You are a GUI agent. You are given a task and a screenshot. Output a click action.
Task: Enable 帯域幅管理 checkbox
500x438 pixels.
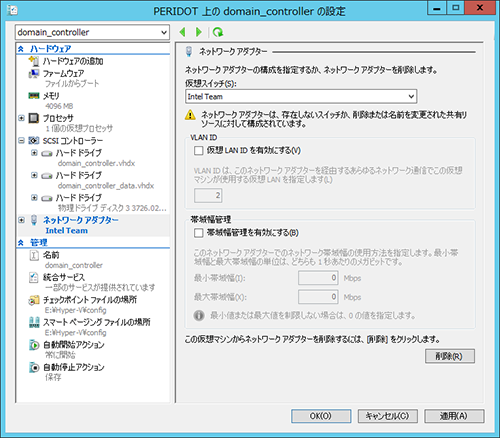click(199, 233)
